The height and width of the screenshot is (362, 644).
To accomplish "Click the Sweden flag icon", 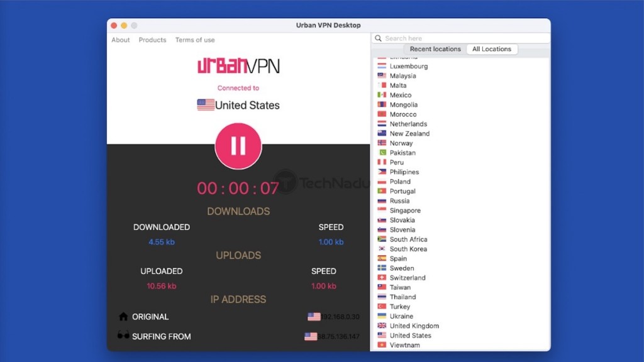I will point(382,268).
